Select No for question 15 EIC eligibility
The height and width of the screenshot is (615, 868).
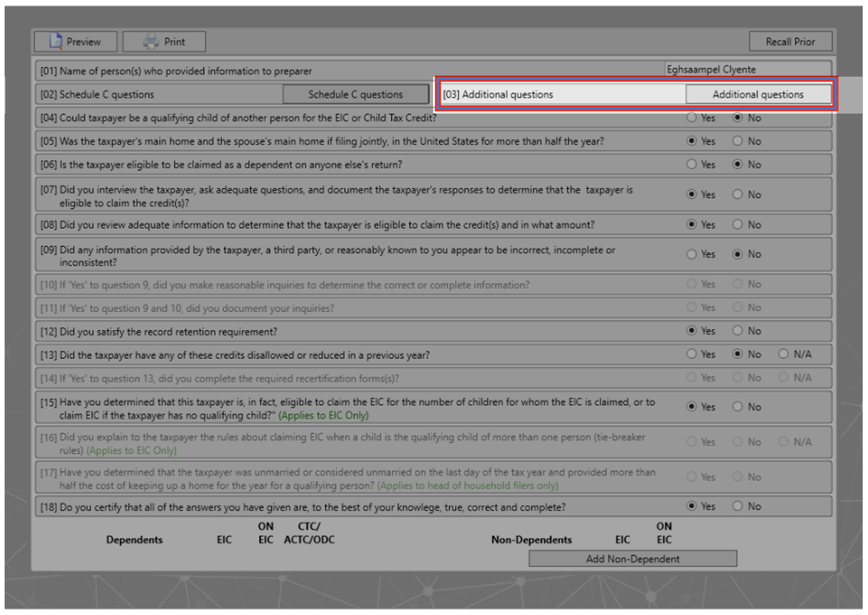[x=738, y=406]
